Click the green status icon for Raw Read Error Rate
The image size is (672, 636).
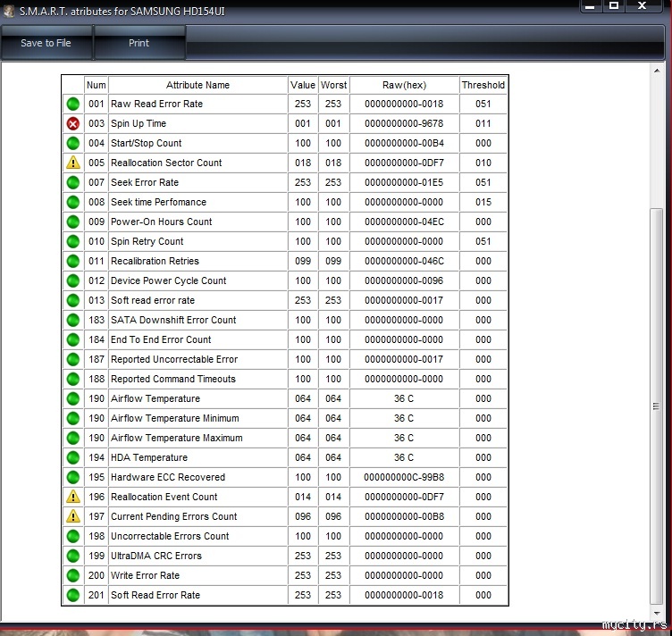(73, 105)
